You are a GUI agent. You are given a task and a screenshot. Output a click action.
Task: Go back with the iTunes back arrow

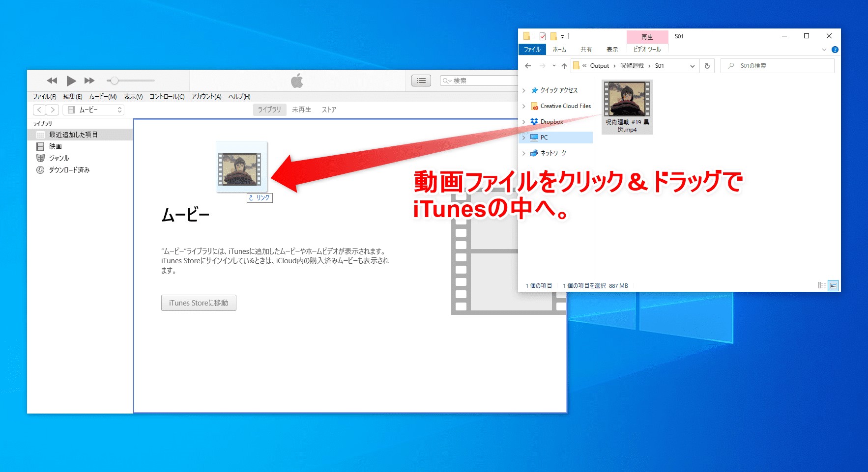click(x=39, y=110)
